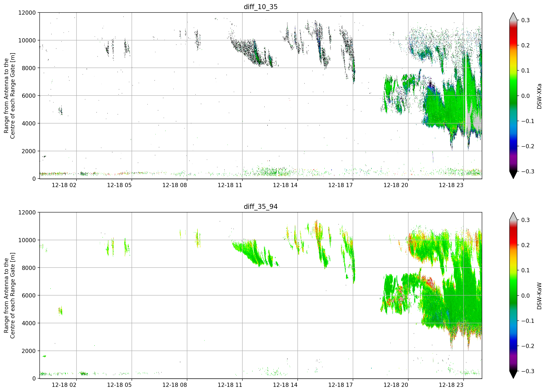Select the "8000" y-tick of diff_10_35

coord(29,68)
